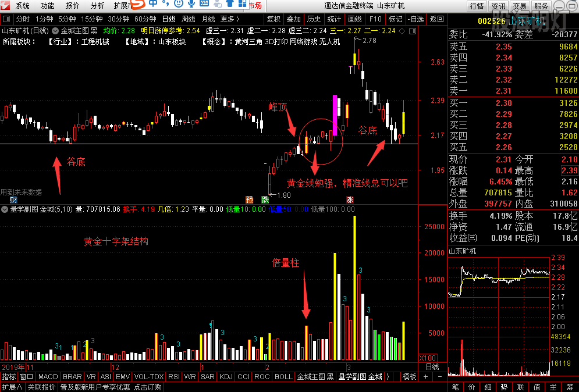This screenshot has width=579, height=392.
Task: Select the 30分钟 period
Action: (x=118, y=19)
